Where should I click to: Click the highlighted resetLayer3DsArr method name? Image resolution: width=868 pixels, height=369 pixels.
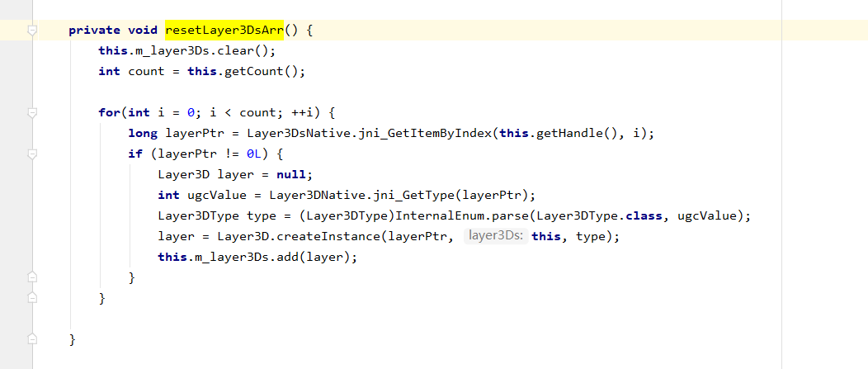pos(224,30)
